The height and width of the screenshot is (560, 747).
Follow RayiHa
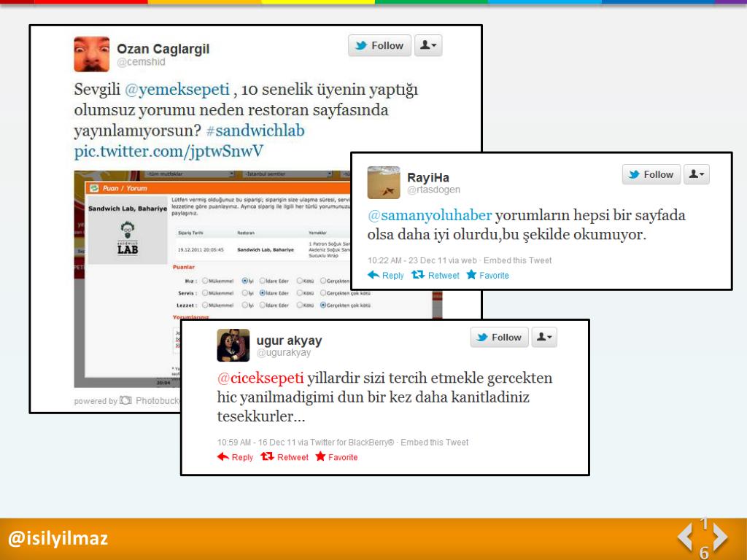click(x=651, y=174)
